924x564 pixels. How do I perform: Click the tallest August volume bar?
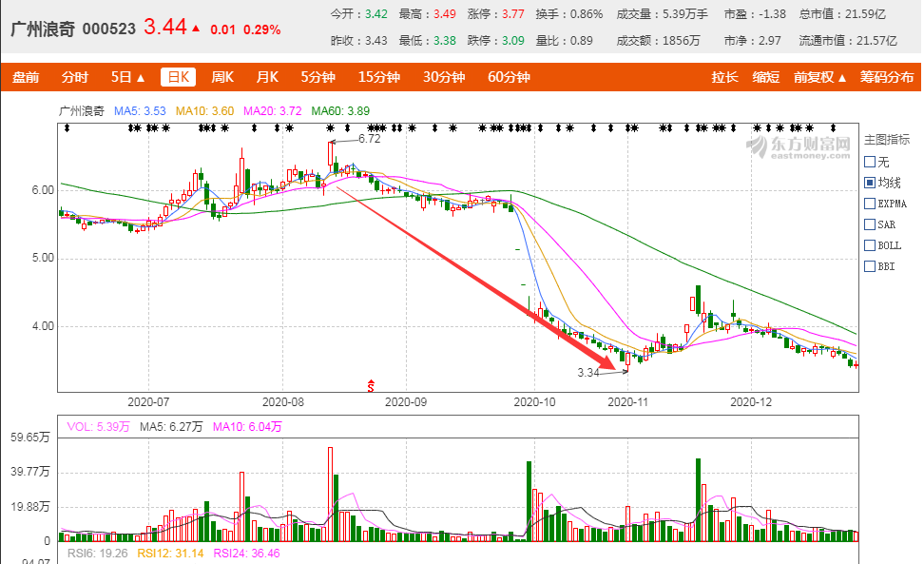tap(330, 495)
